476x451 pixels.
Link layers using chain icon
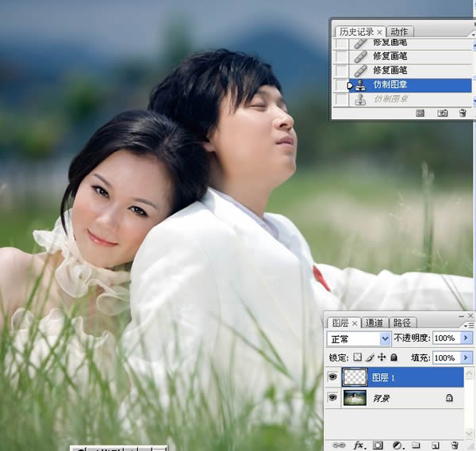[339, 445]
